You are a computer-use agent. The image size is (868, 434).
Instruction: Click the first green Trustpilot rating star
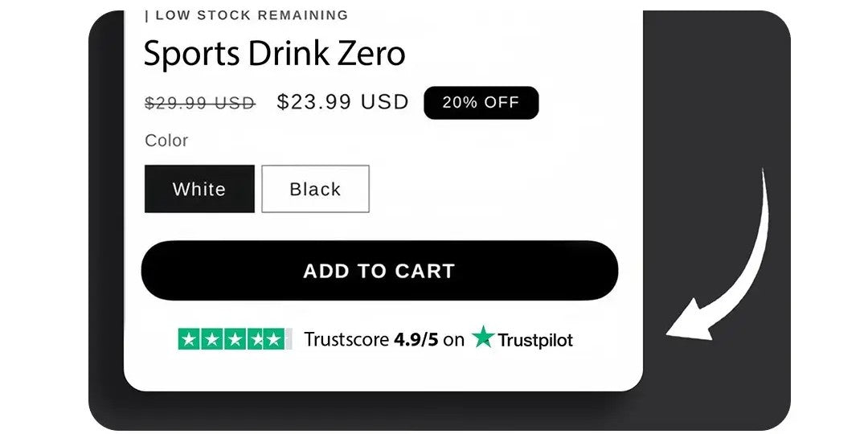click(189, 339)
